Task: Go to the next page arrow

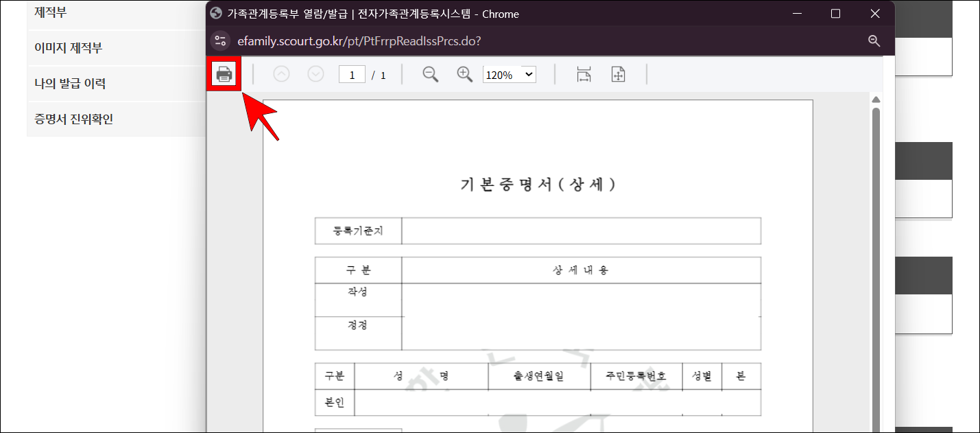Action: tap(315, 73)
